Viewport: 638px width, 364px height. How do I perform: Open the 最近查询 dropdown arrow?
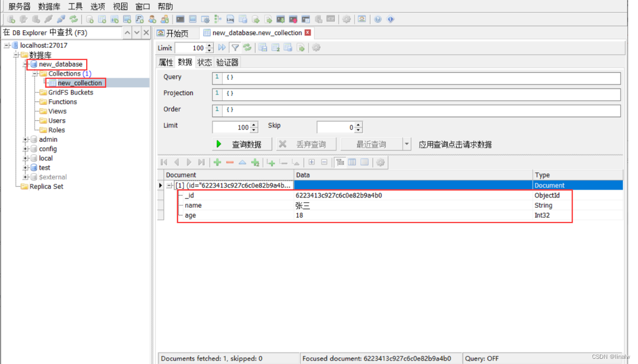point(407,145)
